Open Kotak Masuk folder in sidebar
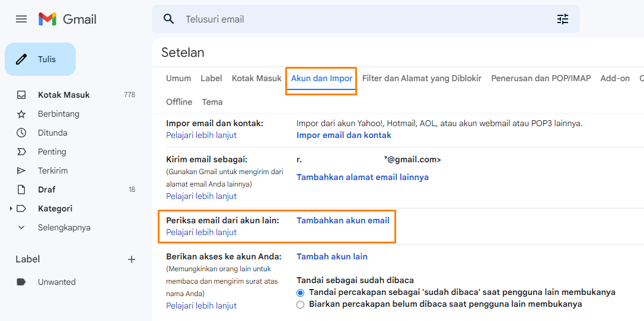 [63, 95]
